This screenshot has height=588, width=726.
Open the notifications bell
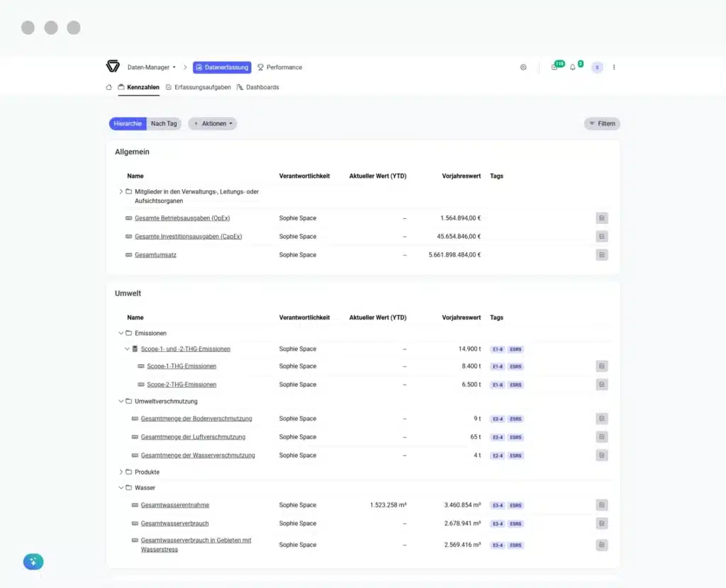[573, 67]
